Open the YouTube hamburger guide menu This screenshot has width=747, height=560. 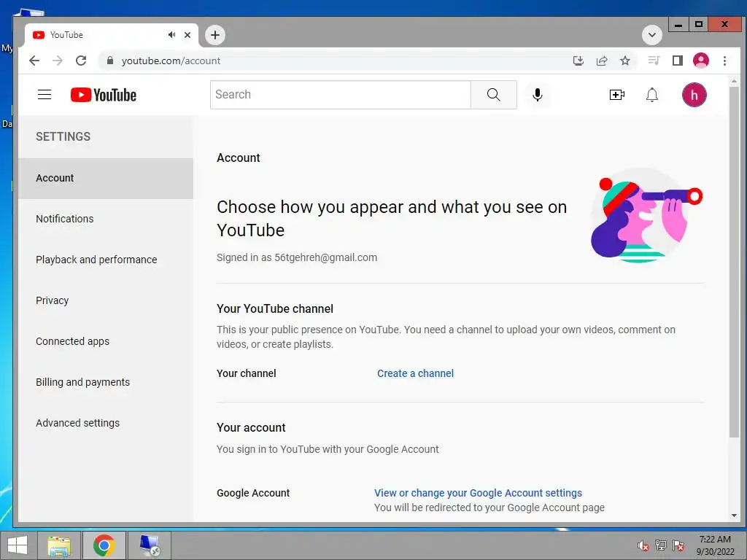pyautogui.click(x=44, y=94)
